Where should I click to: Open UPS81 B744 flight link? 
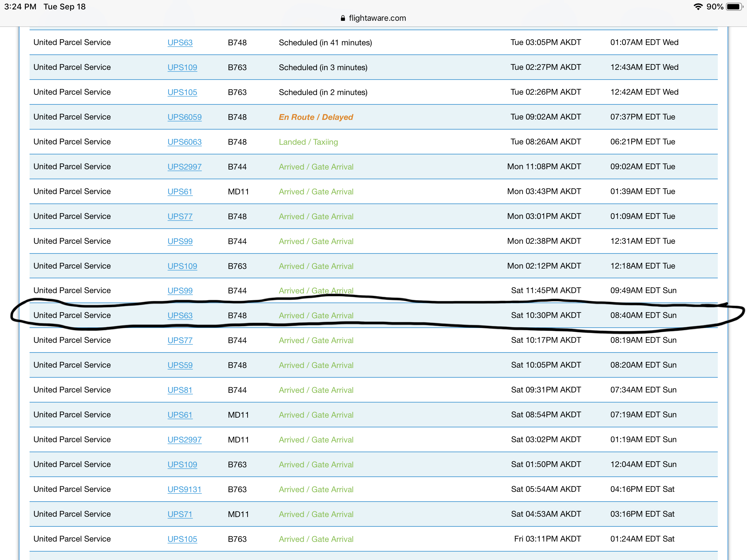pos(180,390)
